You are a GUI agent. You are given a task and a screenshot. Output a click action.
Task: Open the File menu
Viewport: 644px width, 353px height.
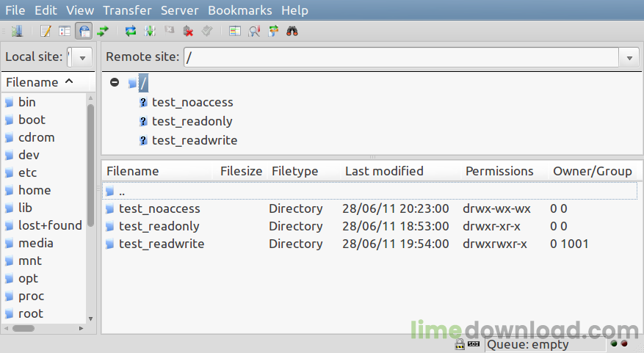click(15, 10)
